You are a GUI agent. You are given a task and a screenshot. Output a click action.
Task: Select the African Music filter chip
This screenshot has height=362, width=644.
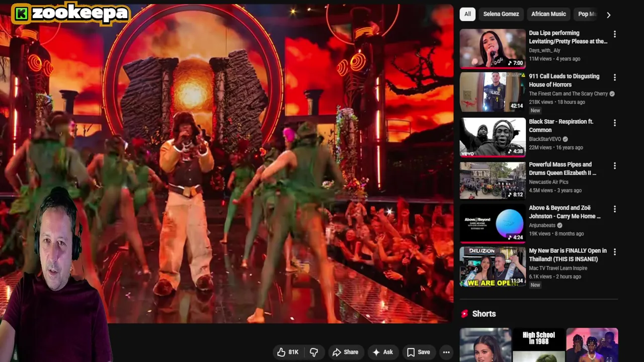548,14
